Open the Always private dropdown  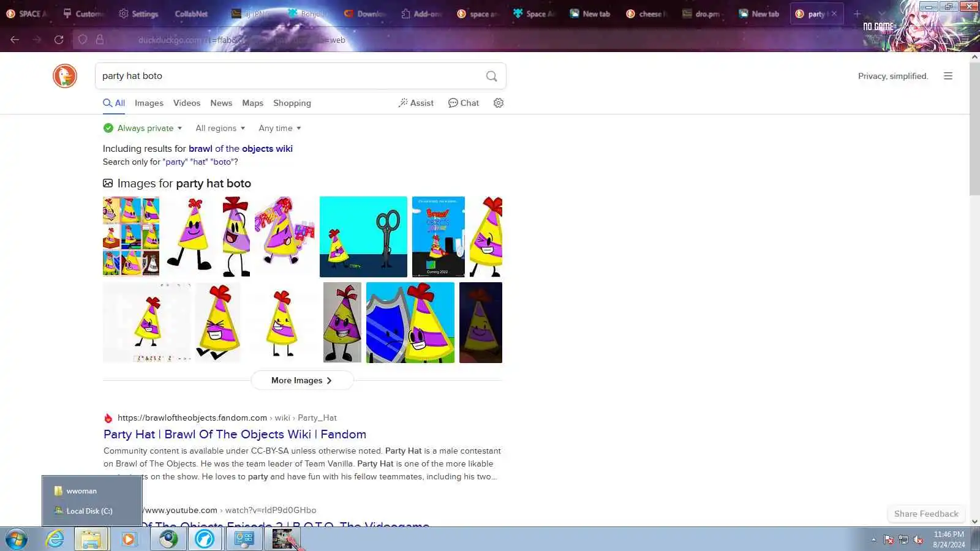[143, 128]
